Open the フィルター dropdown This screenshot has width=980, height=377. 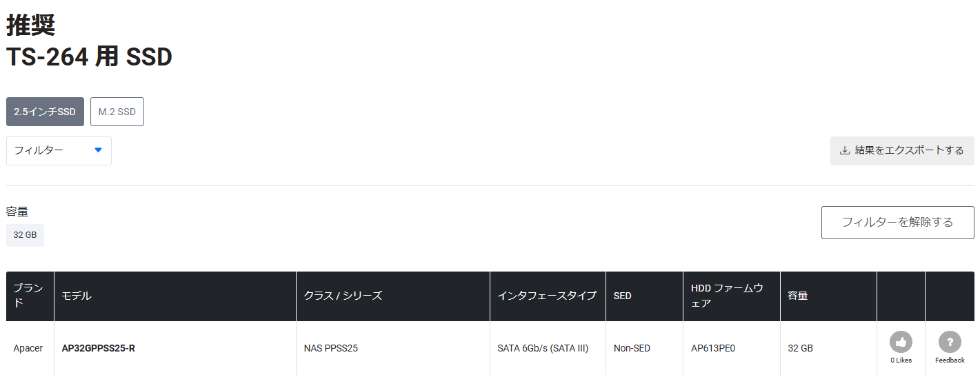pyautogui.click(x=59, y=151)
